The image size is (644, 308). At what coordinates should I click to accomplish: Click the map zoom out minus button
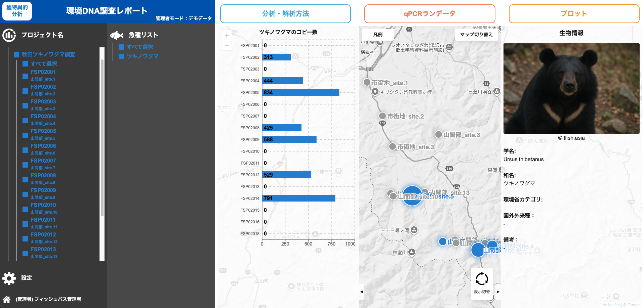[x=227, y=45]
